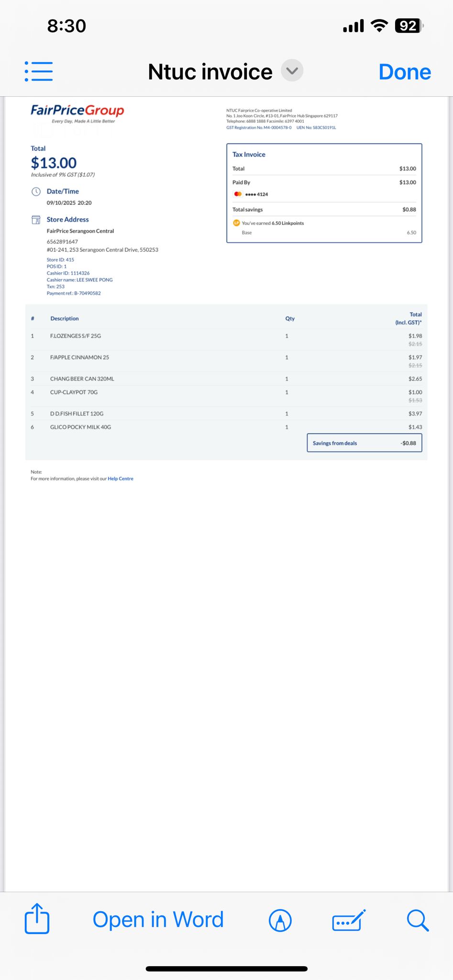453x980 pixels.
Task: Tap the GST Registration number text
Action: pos(259,128)
